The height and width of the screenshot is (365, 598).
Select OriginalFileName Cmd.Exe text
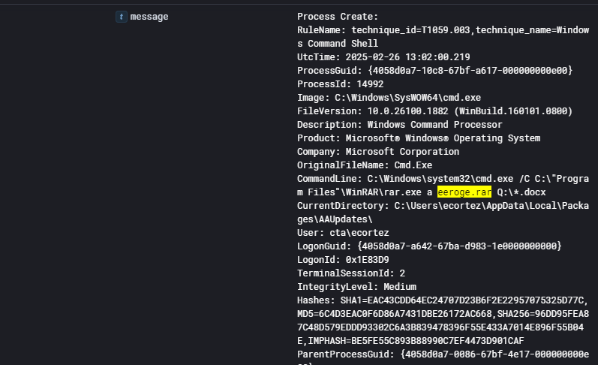coord(365,165)
